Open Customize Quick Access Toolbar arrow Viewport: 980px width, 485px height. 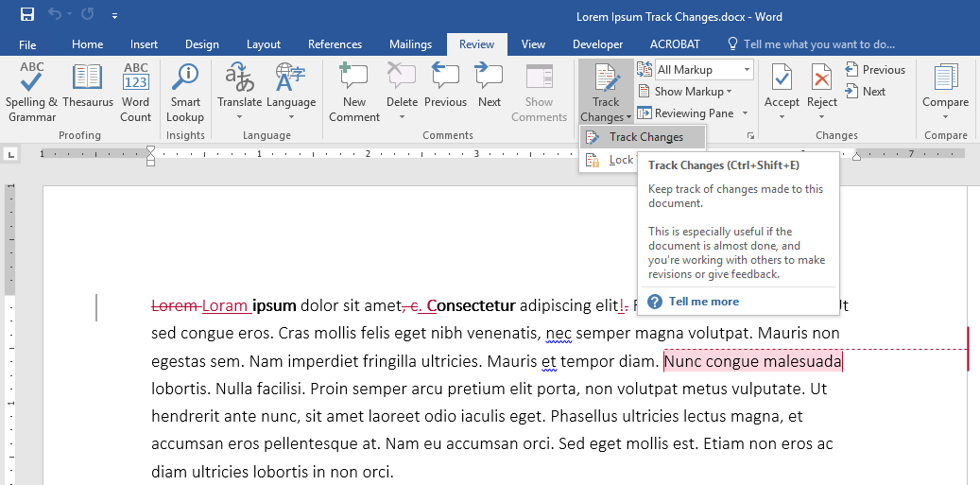(x=115, y=16)
